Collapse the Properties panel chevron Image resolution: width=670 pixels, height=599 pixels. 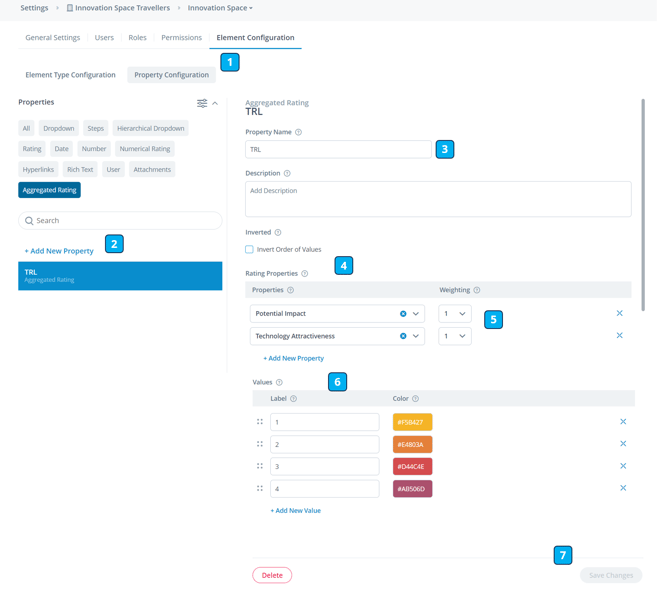[215, 103]
